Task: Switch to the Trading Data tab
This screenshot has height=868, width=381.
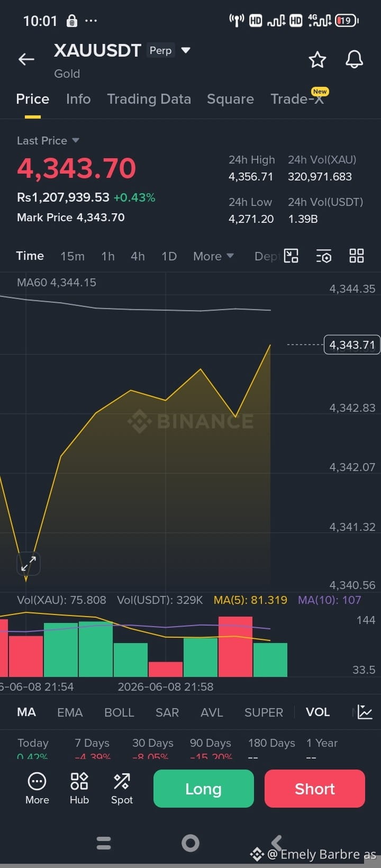Action: click(149, 99)
